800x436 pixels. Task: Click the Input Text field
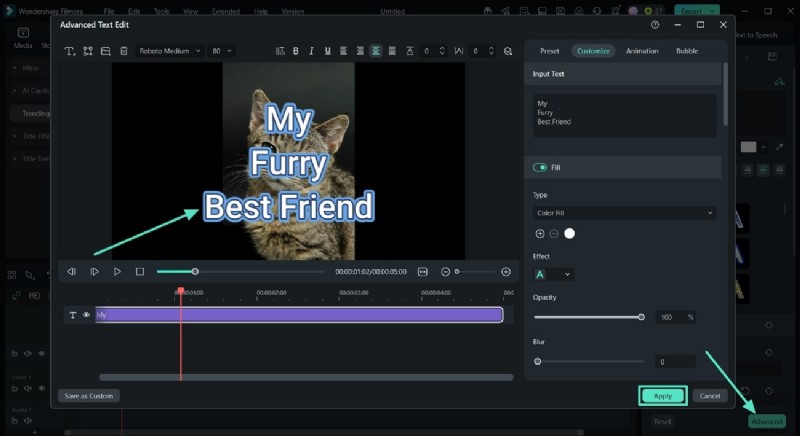(625, 114)
